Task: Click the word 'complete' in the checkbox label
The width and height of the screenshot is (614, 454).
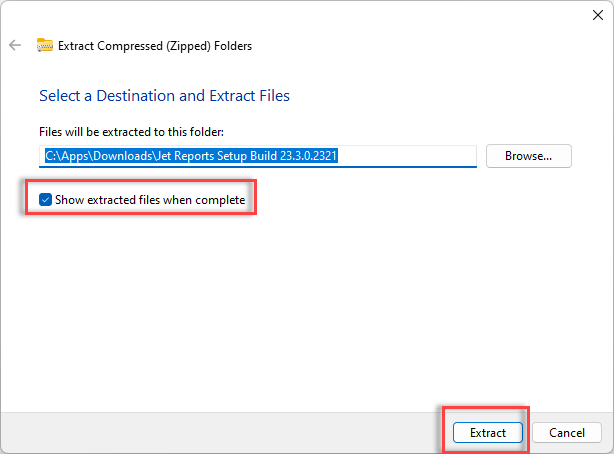Action: click(220, 200)
